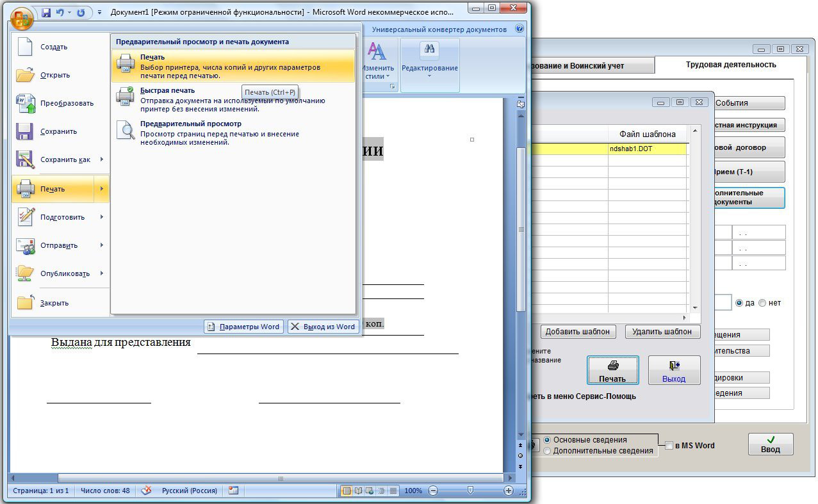Open the Универсальный конвертер документов tab
Viewport: 818px width, 504px height.
pos(439,29)
